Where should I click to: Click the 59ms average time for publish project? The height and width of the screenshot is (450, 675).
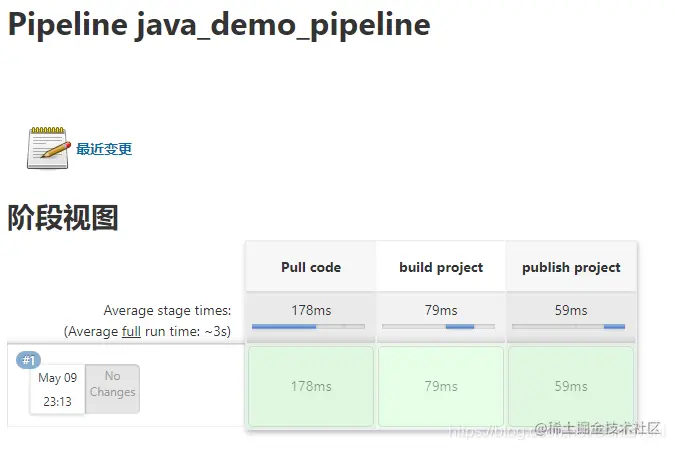coord(571,310)
